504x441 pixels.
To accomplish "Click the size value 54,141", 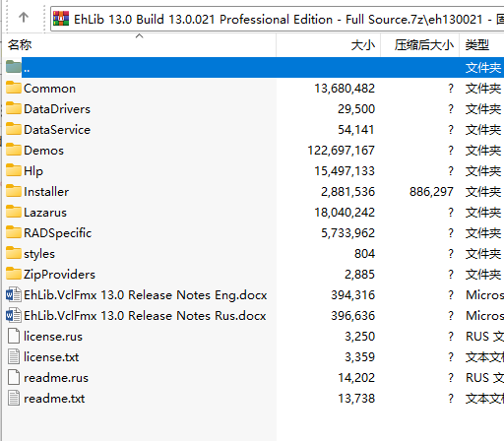I will (356, 130).
